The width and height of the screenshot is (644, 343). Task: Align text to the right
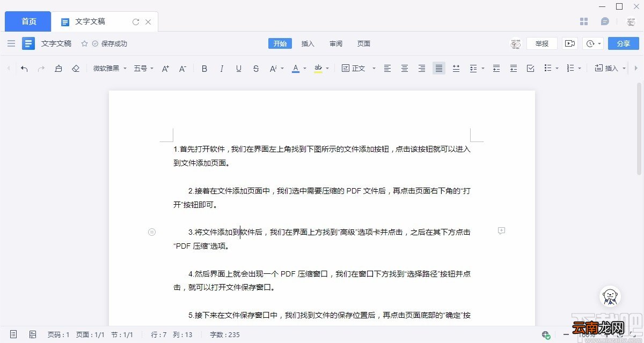pyautogui.click(x=422, y=69)
